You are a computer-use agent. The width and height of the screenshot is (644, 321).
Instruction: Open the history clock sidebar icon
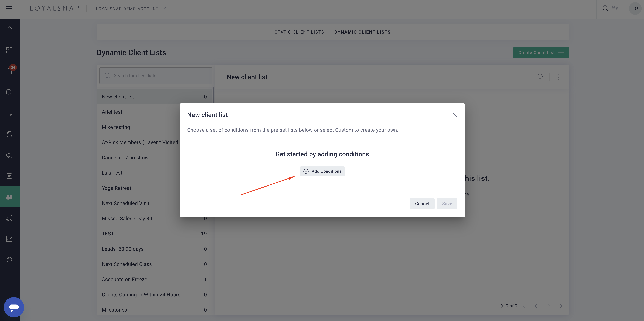click(x=9, y=259)
